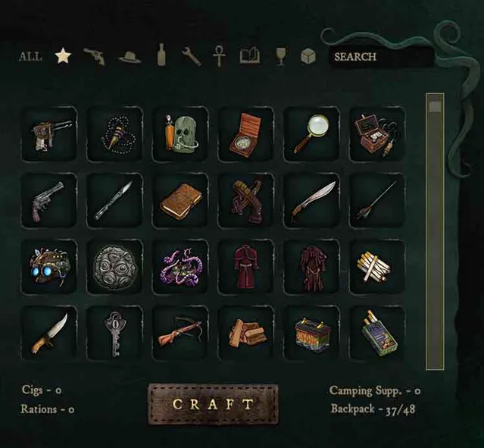The image size is (484, 448).
Task: Open the book filter category
Action: pos(249,55)
